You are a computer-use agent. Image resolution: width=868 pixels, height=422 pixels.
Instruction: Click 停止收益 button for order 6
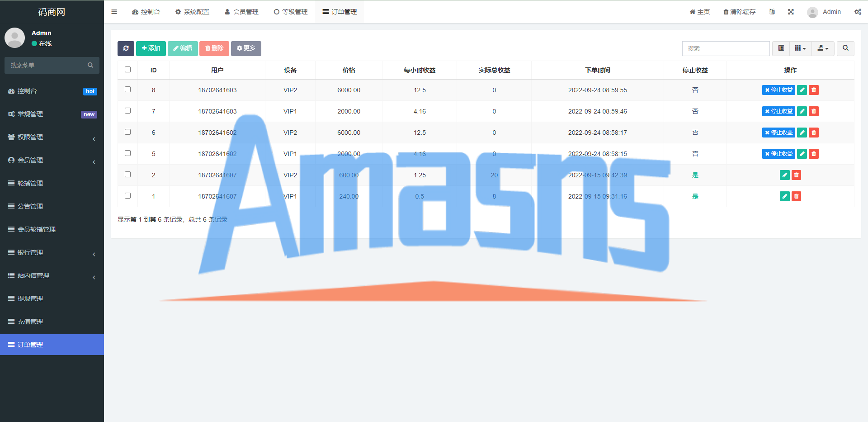pyautogui.click(x=778, y=133)
